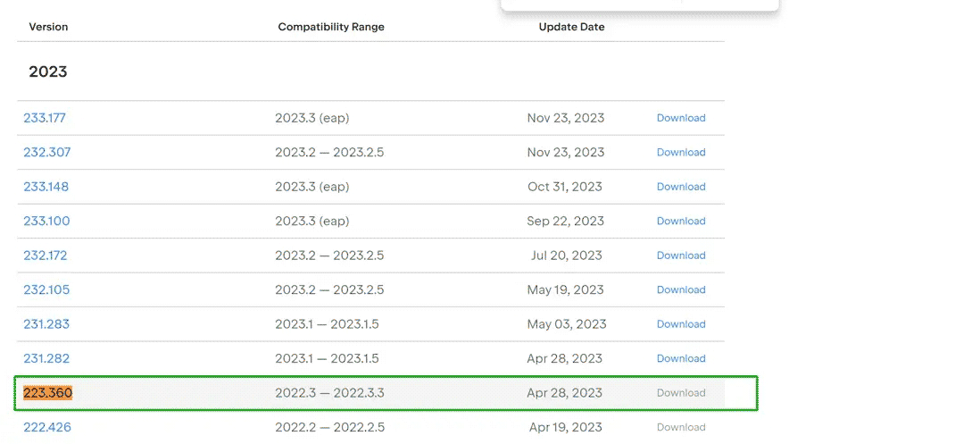
Task: Download version 231.282
Action: [x=681, y=359]
